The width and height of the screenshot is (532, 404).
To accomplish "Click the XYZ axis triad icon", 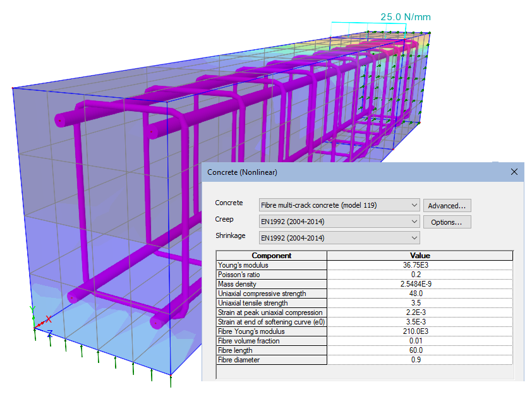I will pyautogui.click(x=41, y=321).
